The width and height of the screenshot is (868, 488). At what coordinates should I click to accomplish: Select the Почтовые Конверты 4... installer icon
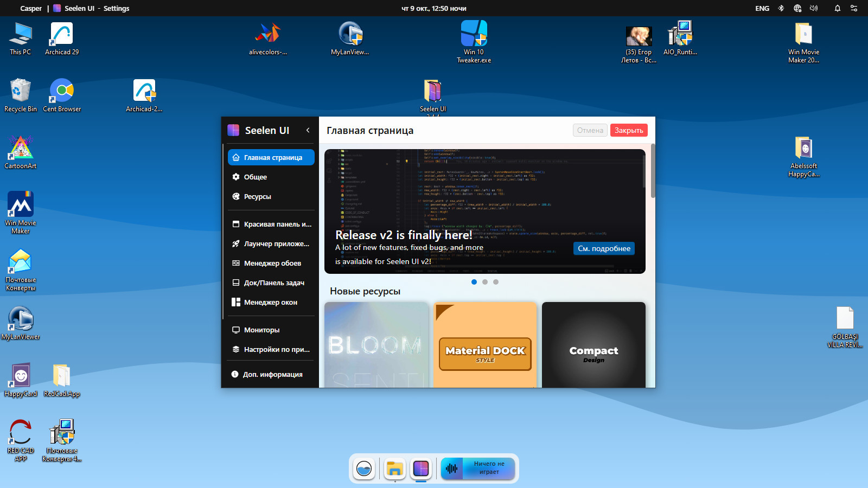62,440
